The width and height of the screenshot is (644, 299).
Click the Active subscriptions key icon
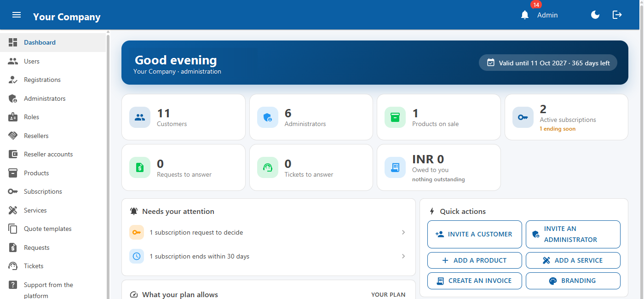pyautogui.click(x=523, y=117)
